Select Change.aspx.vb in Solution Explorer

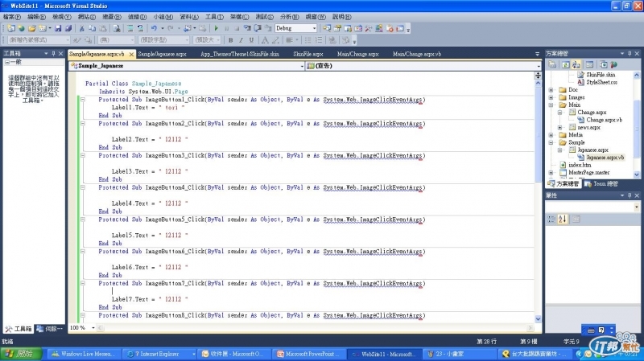[x=604, y=120]
